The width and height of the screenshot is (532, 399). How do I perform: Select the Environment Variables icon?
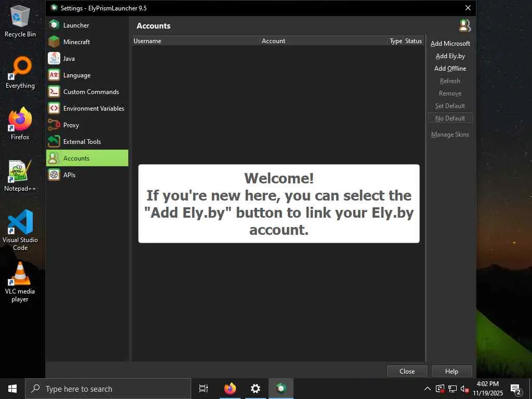(54, 108)
